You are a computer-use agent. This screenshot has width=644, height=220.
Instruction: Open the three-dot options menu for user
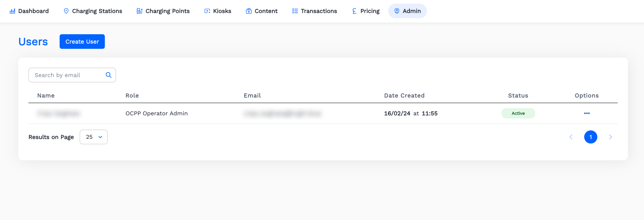(x=587, y=113)
